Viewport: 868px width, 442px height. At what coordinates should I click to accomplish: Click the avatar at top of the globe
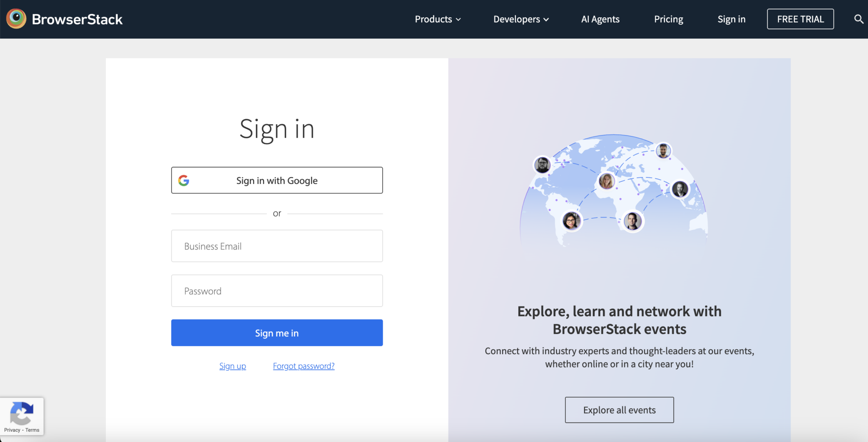click(x=664, y=150)
